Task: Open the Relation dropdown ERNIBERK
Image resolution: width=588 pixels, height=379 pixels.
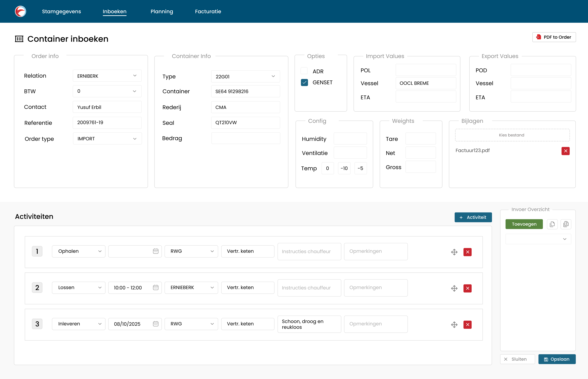Action: tap(107, 76)
